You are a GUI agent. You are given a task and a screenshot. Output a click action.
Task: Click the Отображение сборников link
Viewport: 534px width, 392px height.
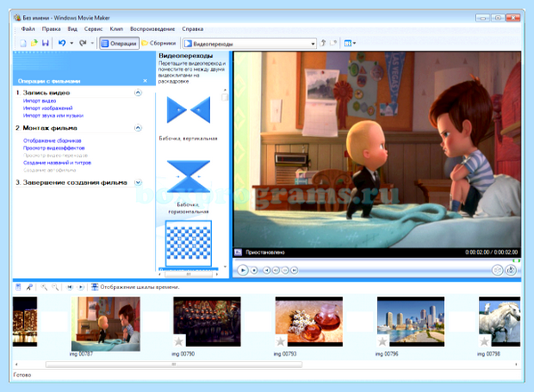click(53, 140)
